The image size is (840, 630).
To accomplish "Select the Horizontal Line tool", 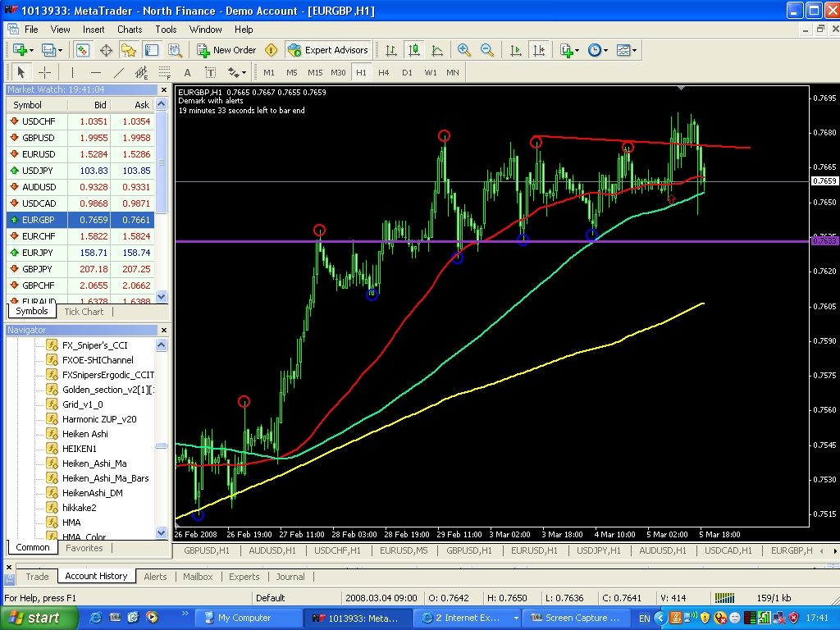I will (95, 72).
